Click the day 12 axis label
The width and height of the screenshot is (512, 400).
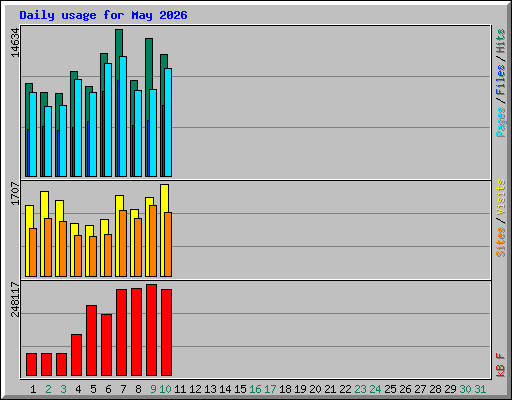point(195,389)
